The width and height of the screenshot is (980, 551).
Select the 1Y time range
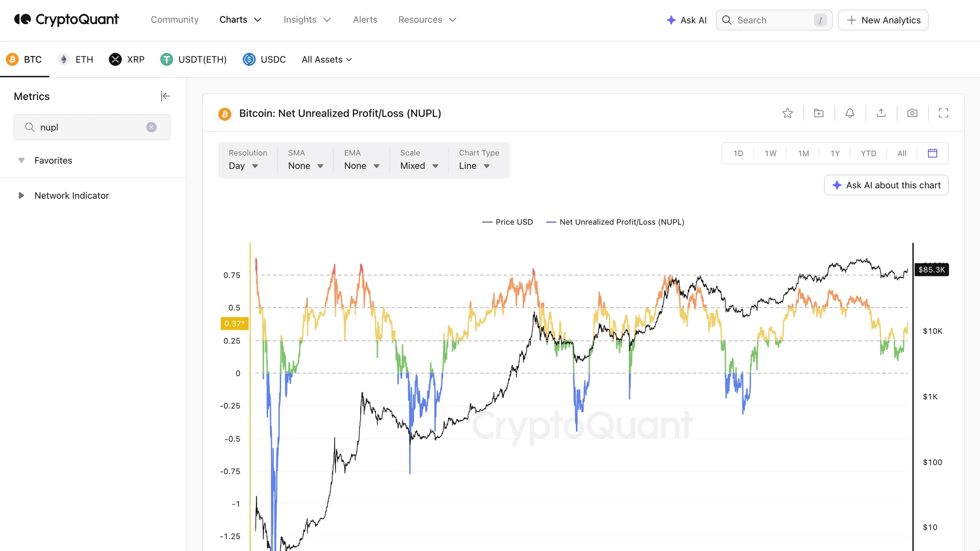[x=835, y=153]
